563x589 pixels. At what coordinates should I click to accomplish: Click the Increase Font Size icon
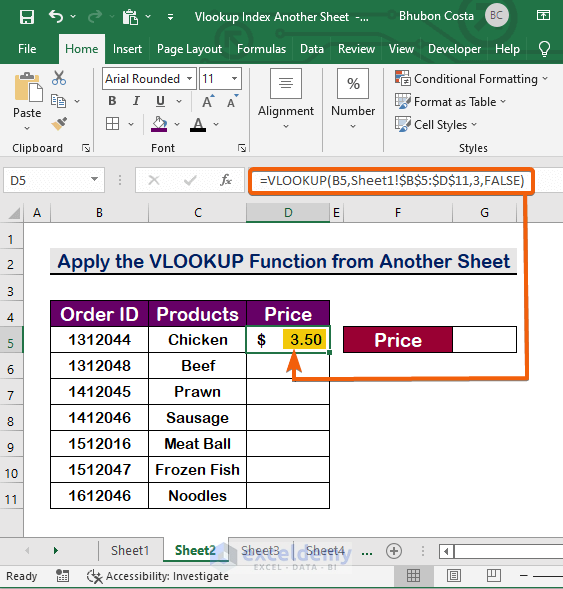click(x=208, y=101)
